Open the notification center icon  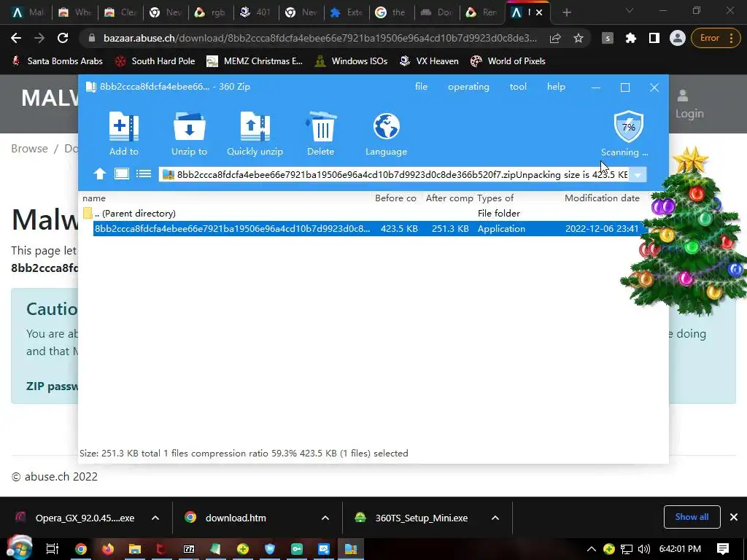(x=723, y=549)
